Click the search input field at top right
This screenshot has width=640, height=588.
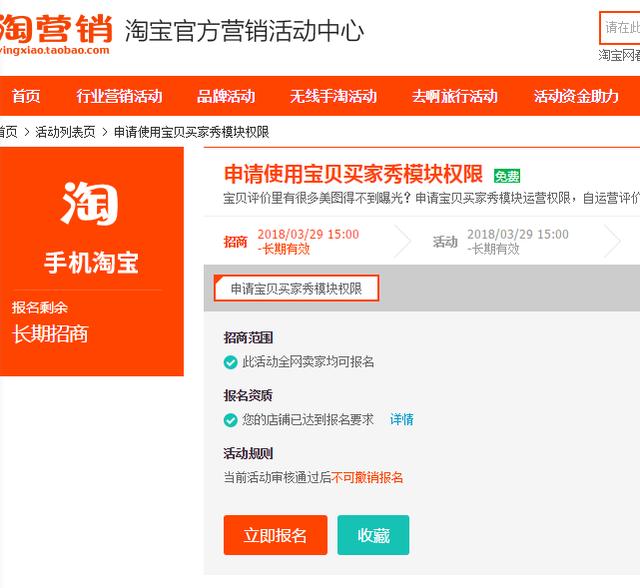pos(620,28)
